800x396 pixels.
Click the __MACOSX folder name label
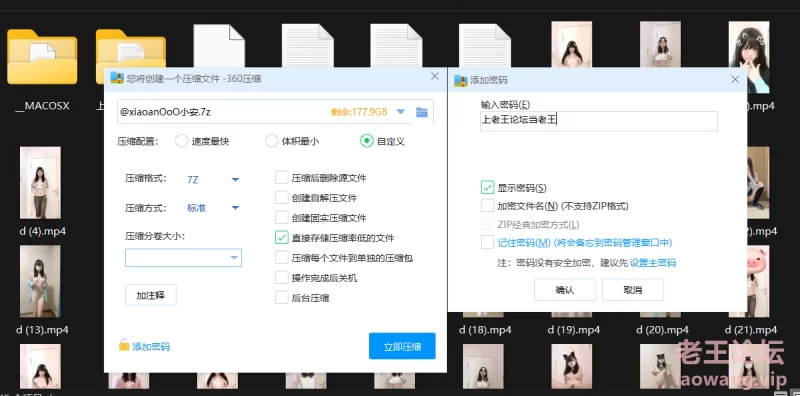(x=42, y=107)
